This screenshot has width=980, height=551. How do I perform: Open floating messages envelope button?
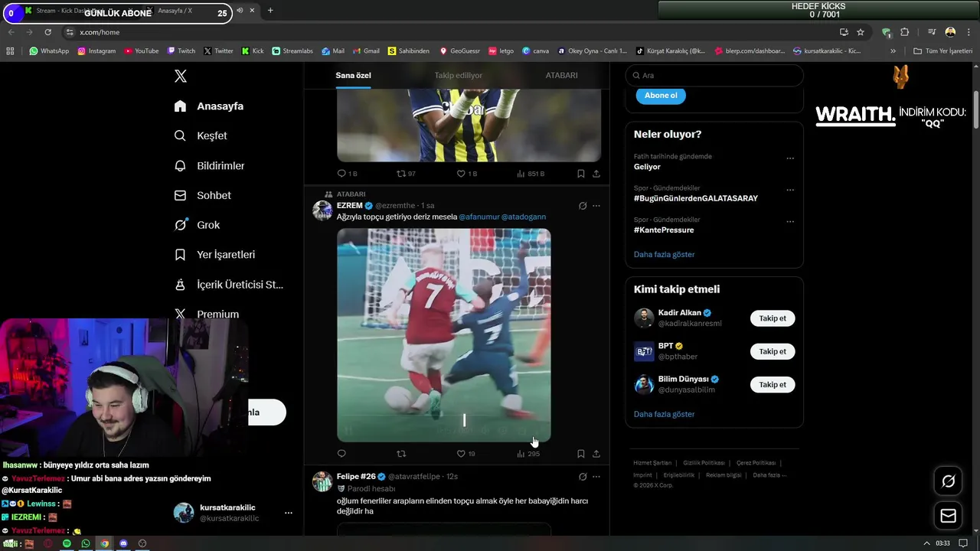tap(948, 516)
